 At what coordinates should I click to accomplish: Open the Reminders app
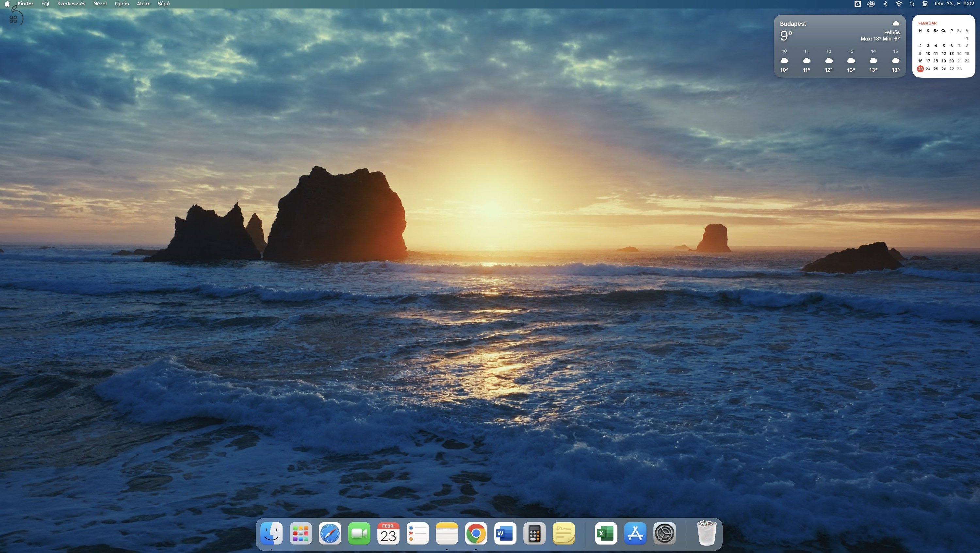(x=418, y=534)
